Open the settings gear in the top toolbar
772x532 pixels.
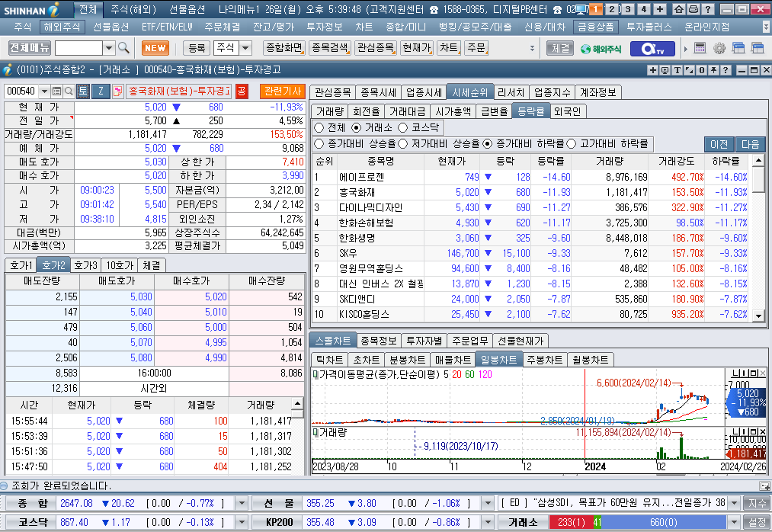pyautogui.click(x=719, y=48)
